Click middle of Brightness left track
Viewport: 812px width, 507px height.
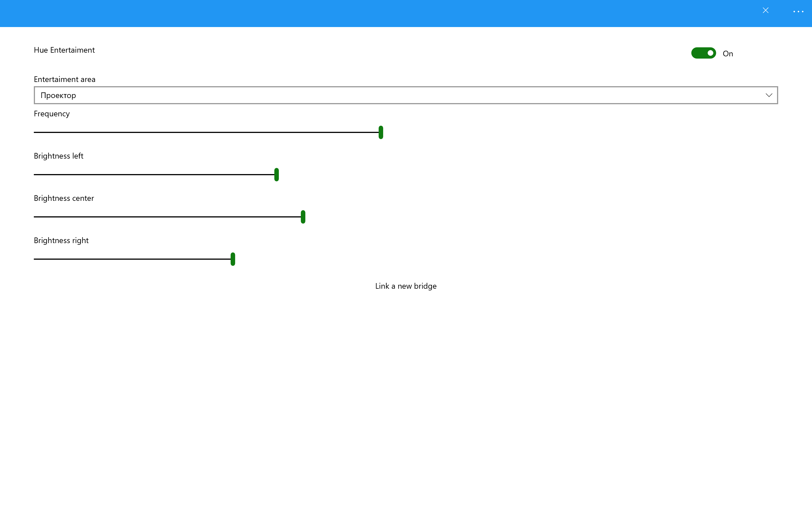(154, 175)
